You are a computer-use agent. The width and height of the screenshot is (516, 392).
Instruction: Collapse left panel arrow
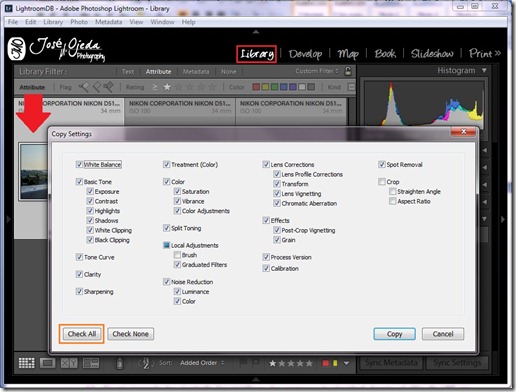click(x=9, y=219)
